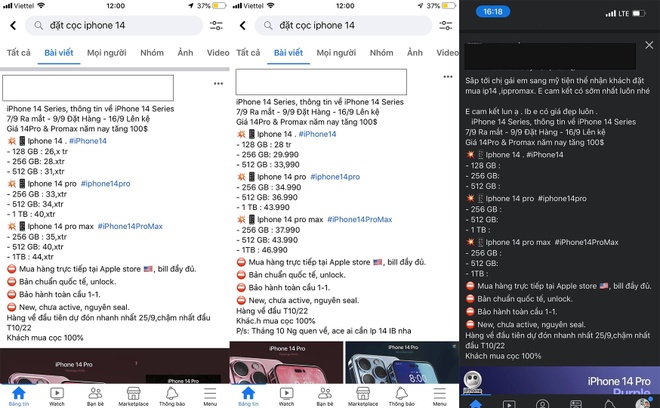Select 'Mọi người' tab in left screen
The width and height of the screenshot is (660, 408).
click(106, 53)
